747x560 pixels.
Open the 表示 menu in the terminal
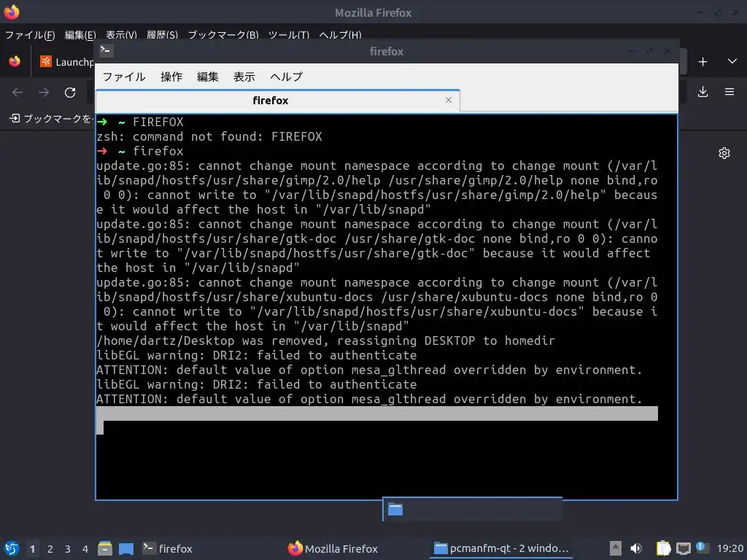pos(244,77)
